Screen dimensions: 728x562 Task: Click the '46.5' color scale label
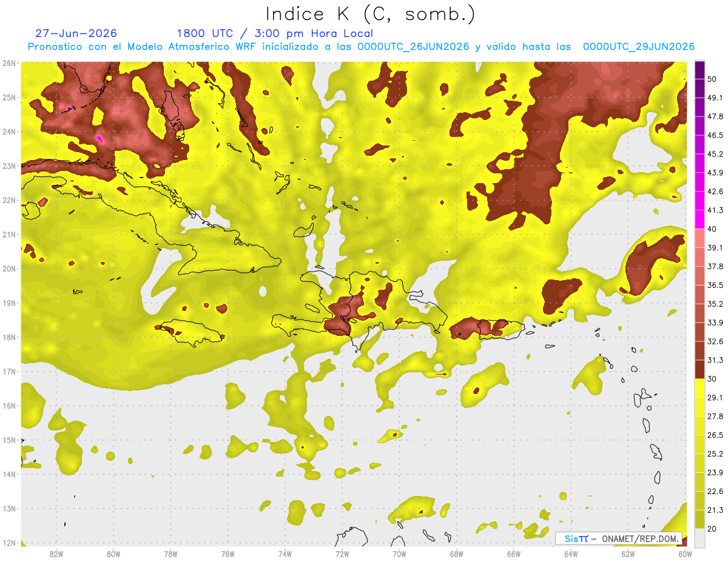click(715, 135)
